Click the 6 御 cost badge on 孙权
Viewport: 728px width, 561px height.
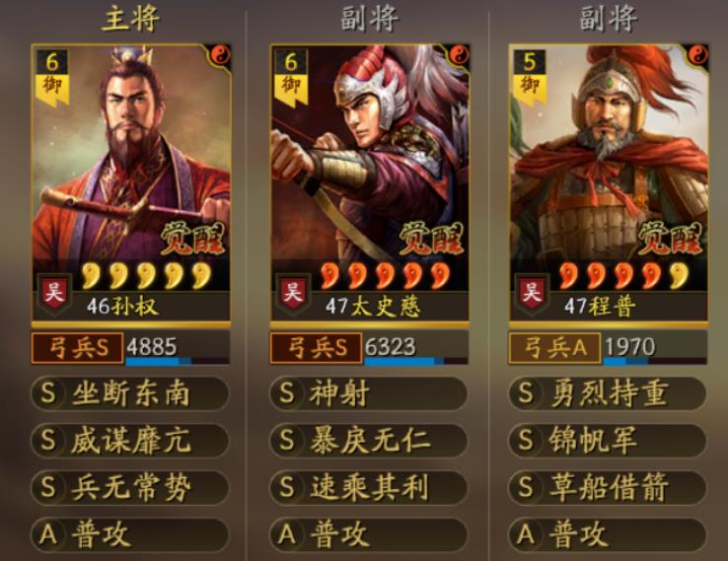[52, 76]
